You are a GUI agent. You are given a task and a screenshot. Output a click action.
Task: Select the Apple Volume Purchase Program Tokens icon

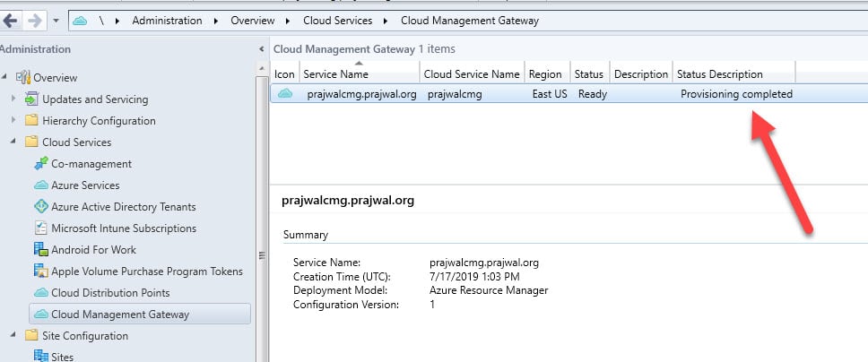click(41, 271)
